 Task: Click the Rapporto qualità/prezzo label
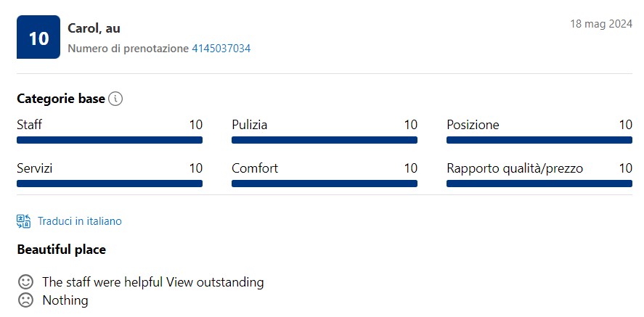515,168
